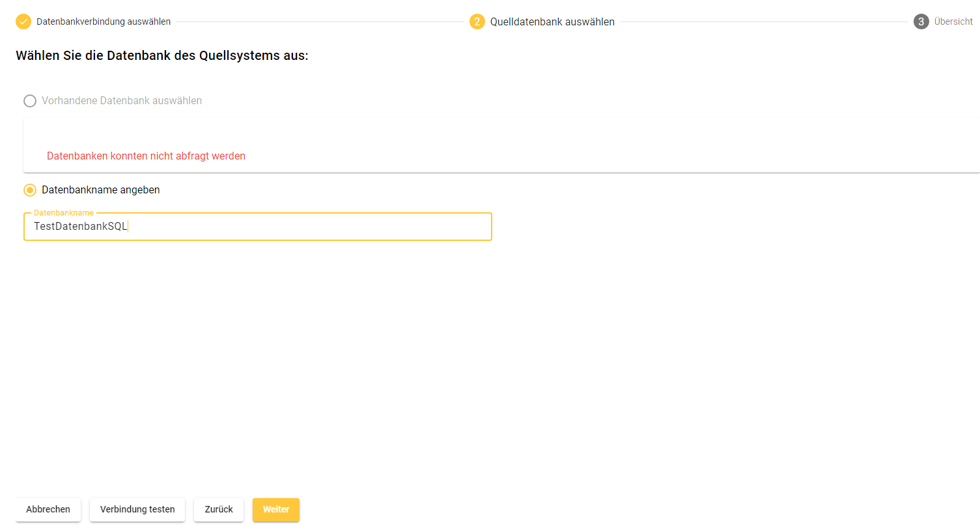Select the Vorhandene Datenbank auswählen radio button
980x532 pixels.
pyautogui.click(x=30, y=101)
